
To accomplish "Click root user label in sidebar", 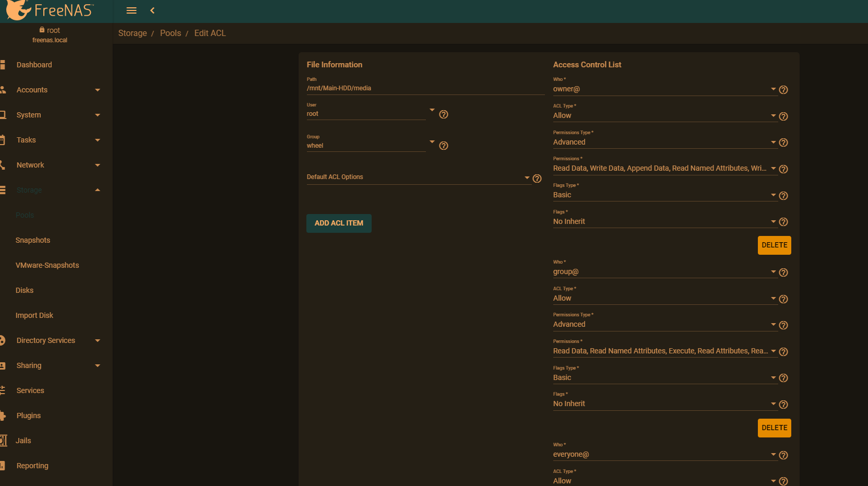I will click(x=50, y=30).
